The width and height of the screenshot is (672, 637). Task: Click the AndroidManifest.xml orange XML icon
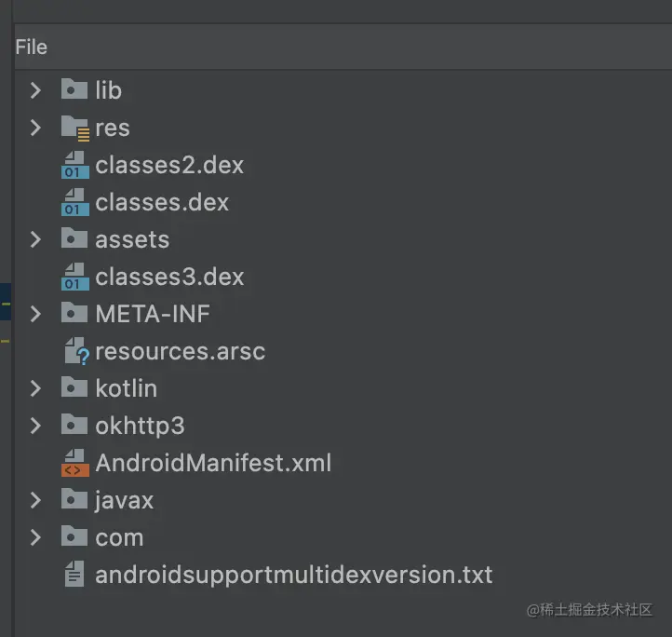tap(75, 463)
